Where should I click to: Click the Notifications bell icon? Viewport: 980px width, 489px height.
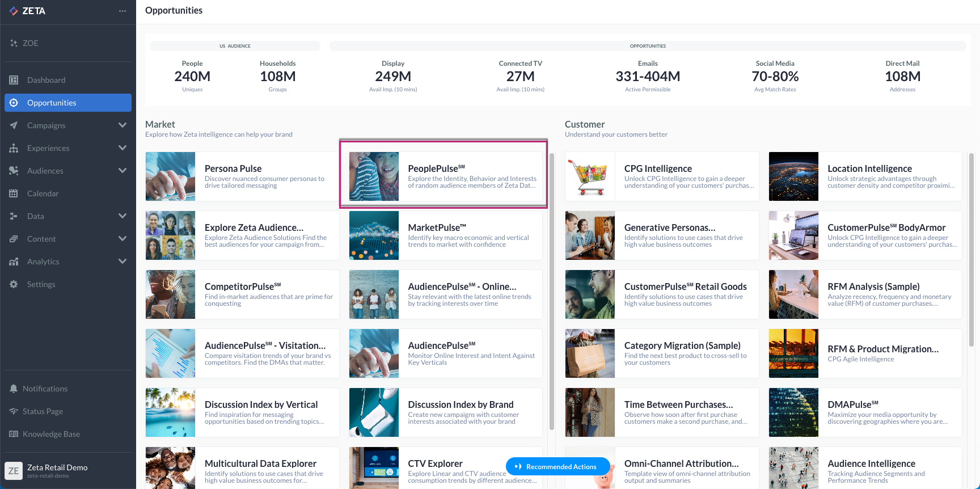tap(14, 389)
